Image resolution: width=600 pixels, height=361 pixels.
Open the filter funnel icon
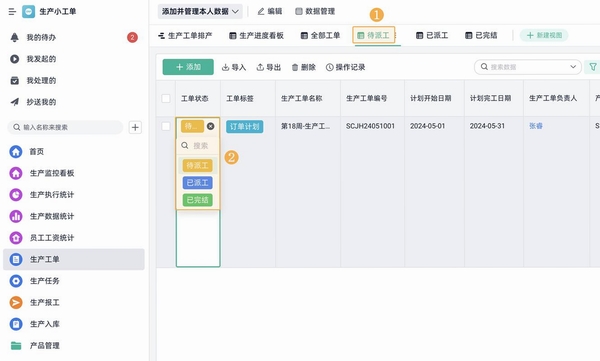[593, 67]
